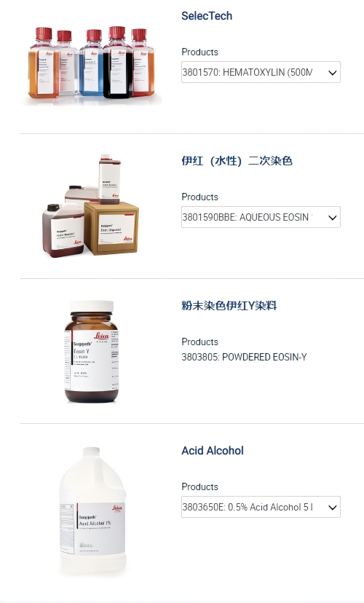Click the dark red jug in Eosin image

63,230
